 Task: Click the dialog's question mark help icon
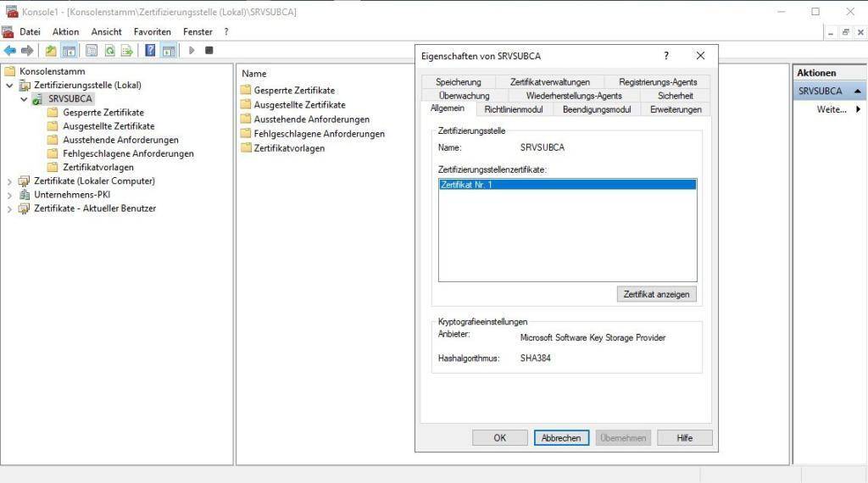point(666,56)
